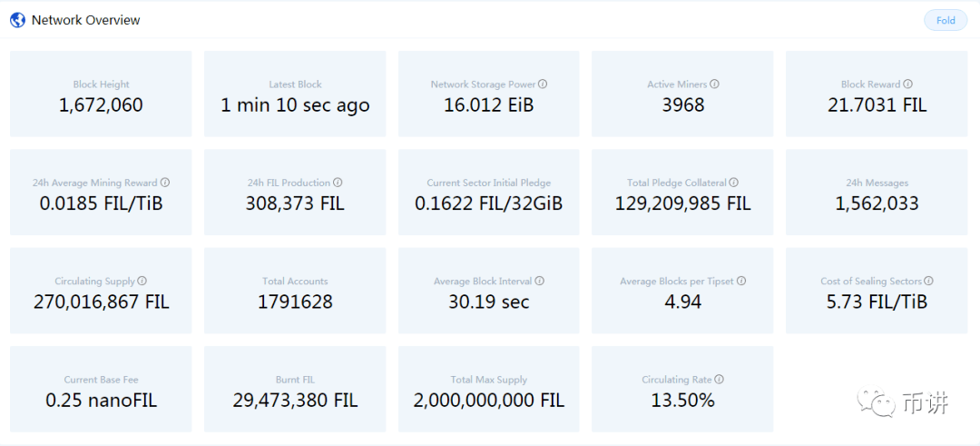Click info icon next to Network Storage Power
This screenshot has height=446, width=980.
pyautogui.click(x=543, y=84)
